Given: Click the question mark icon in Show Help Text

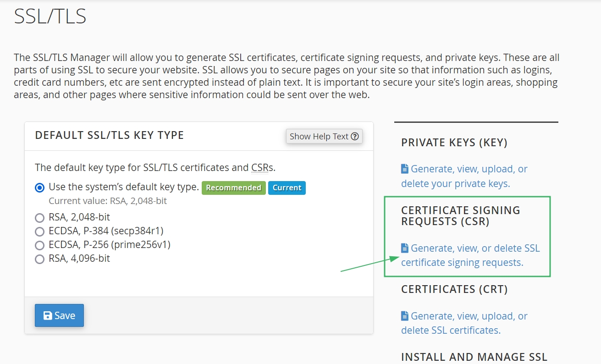Looking at the screenshot, I should coord(355,137).
